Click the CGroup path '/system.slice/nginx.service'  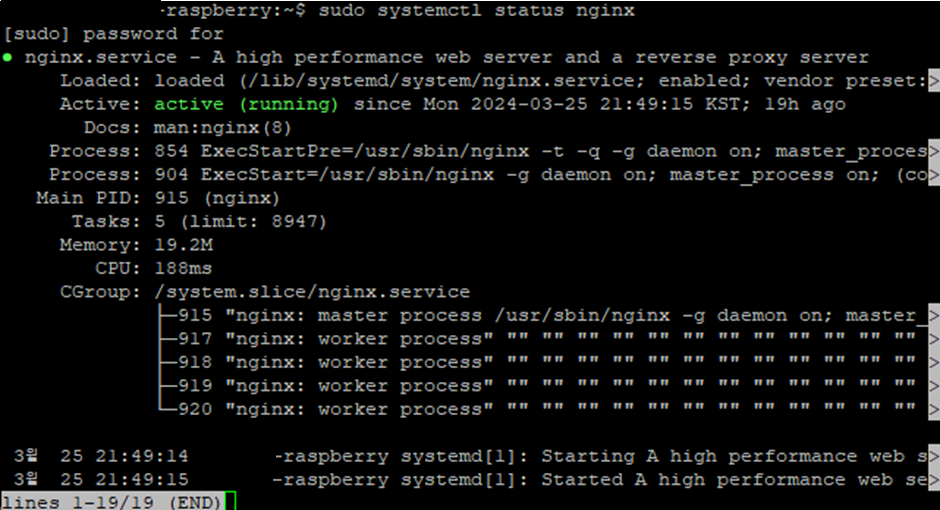coord(312,292)
